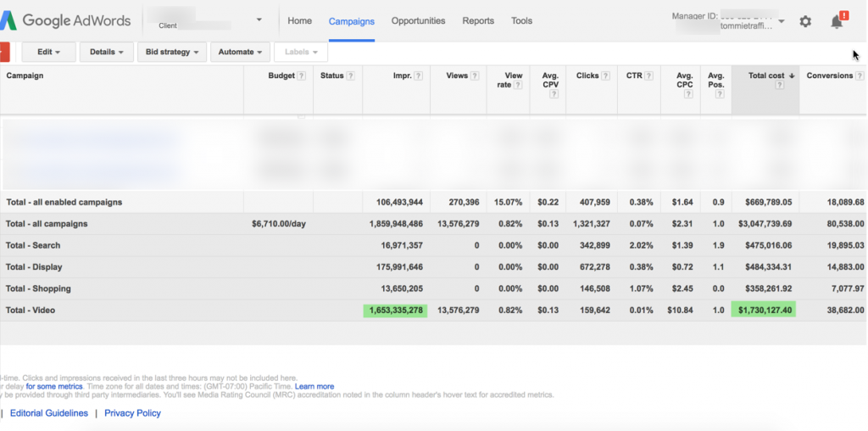The height and width of the screenshot is (431, 868).
Task: Click the Views column help icon
Action: coord(475,76)
